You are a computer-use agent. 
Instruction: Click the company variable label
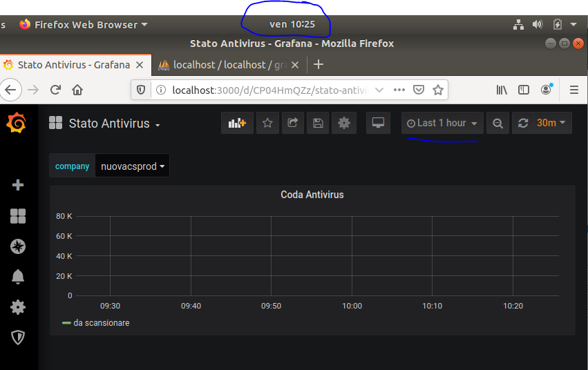(72, 166)
